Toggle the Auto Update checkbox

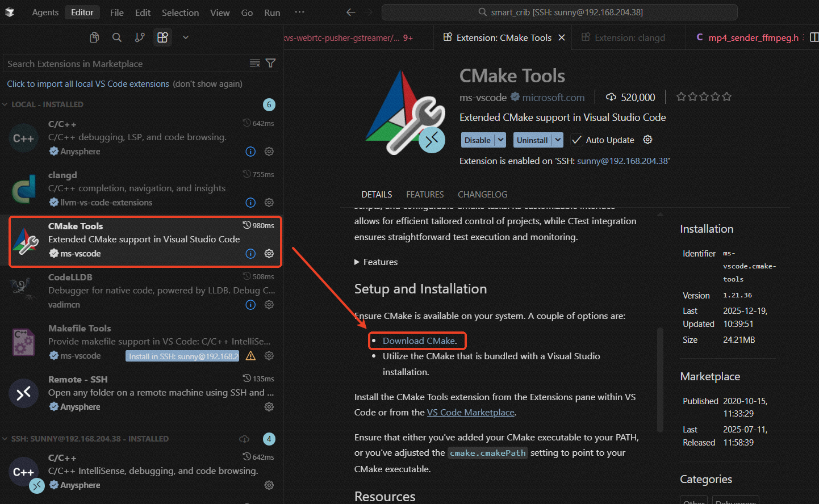pyautogui.click(x=576, y=140)
